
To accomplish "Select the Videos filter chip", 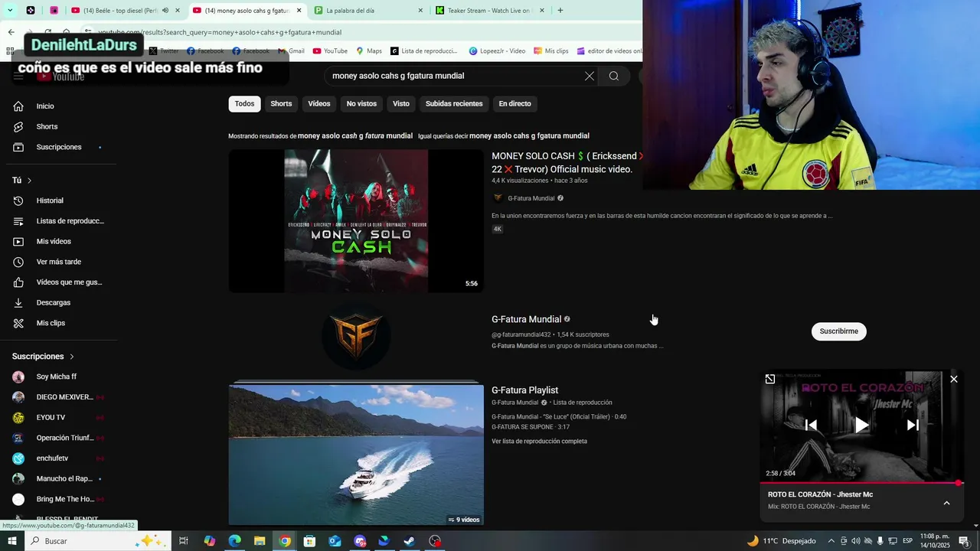I will (319, 103).
